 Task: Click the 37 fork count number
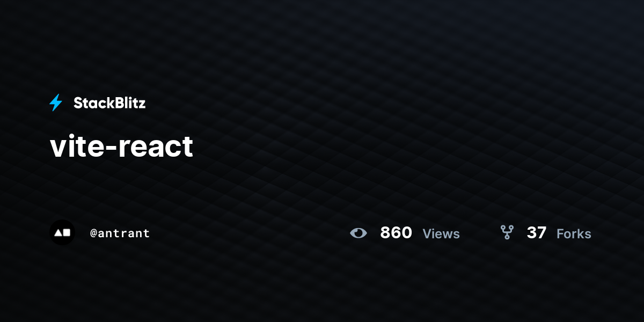(x=537, y=233)
